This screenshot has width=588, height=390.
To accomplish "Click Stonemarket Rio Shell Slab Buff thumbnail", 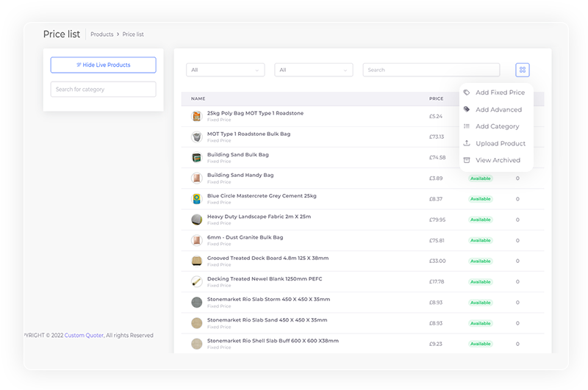I will [x=196, y=344].
